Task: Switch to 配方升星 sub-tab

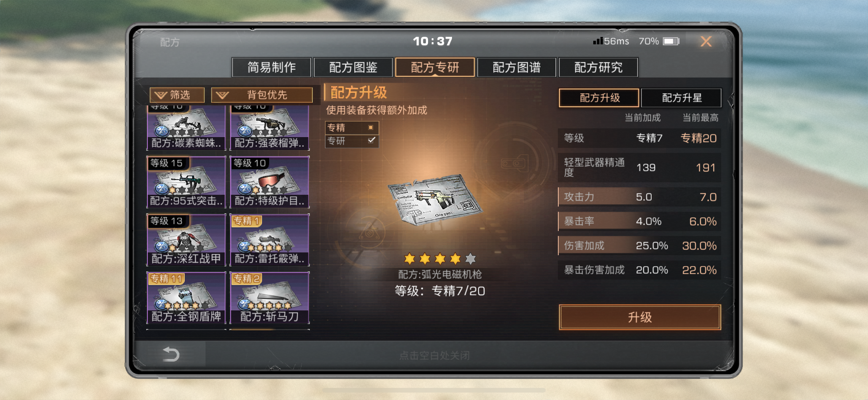Action: pyautogui.click(x=681, y=98)
